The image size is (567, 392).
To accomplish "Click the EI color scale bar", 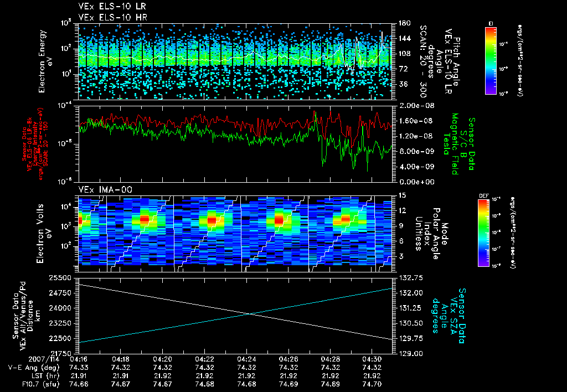I will pyautogui.click(x=491, y=60).
